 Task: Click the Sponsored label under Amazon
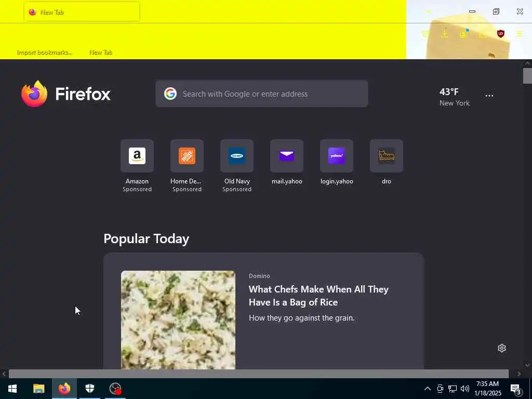(137, 189)
